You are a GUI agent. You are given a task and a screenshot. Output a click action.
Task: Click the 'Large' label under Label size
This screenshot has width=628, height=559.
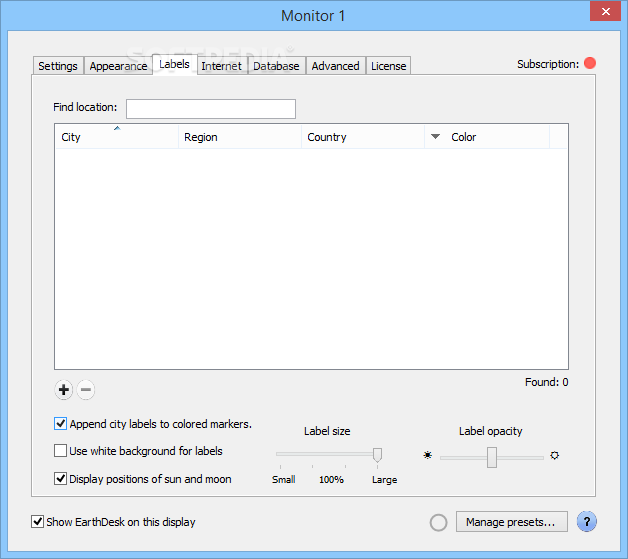coord(384,480)
